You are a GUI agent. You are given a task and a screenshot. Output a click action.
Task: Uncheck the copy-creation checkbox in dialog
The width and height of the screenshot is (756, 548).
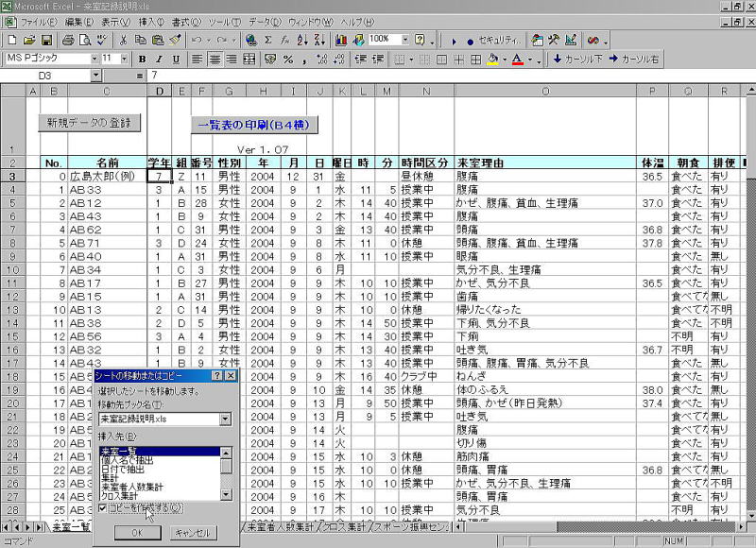(102, 507)
